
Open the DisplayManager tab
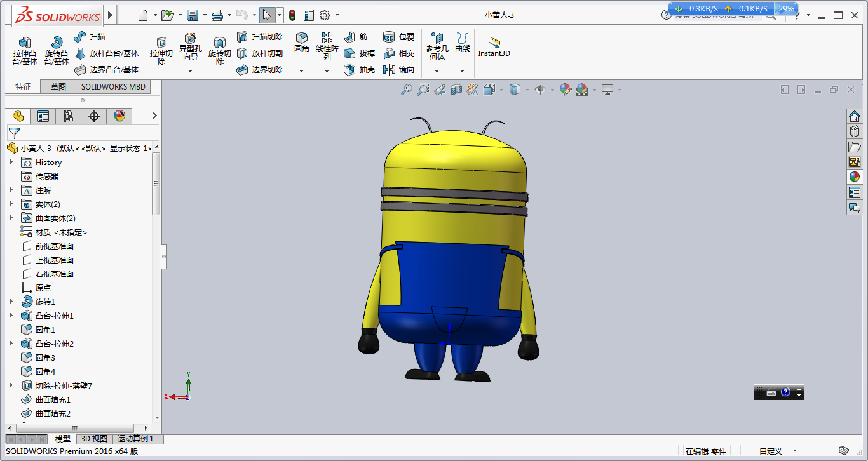(119, 116)
